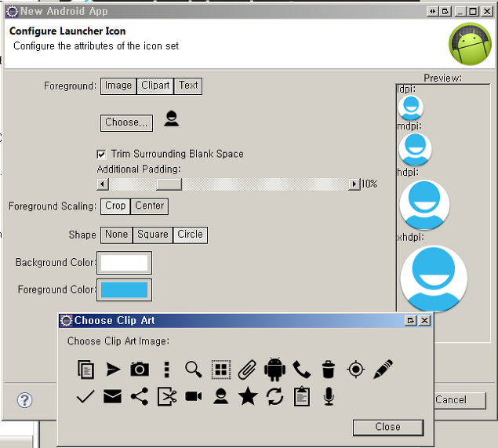Viewport: 498px width, 448px height.
Task: Set Shape to Circle
Action: click(x=191, y=235)
